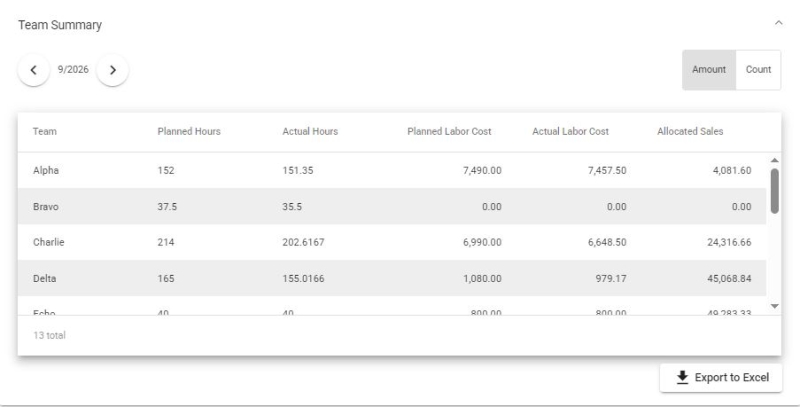800x407 pixels.
Task: Click Alpha's planned hours value 152
Action: click(166, 170)
